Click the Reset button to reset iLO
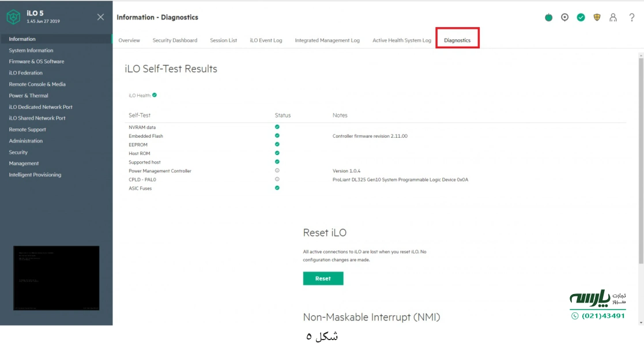This screenshot has width=644, height=343. [323, 278]
